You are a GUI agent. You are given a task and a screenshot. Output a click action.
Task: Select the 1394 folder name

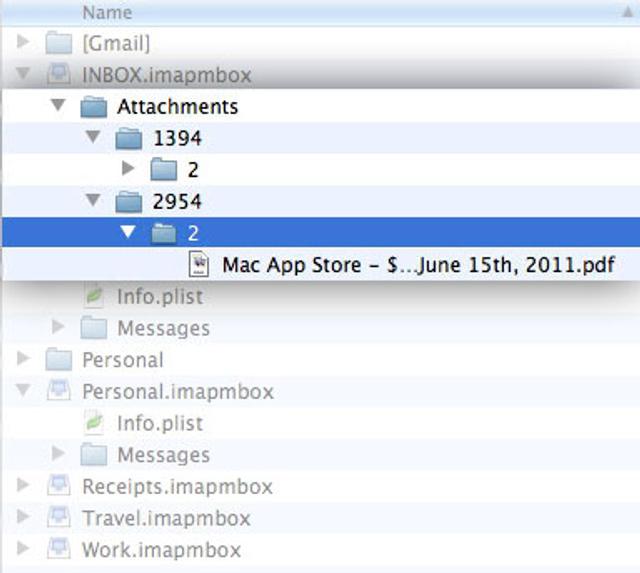click(x=178, y=138)
